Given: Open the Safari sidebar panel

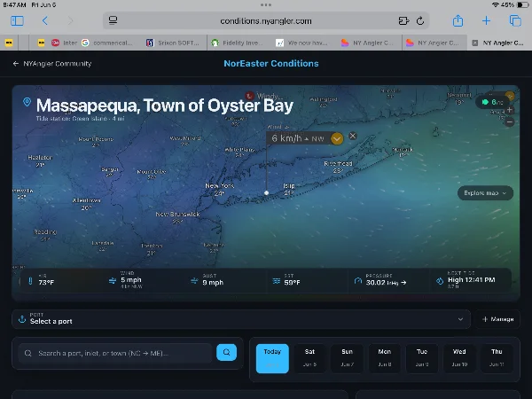Looking at the screenshot, I should (17, 21).
